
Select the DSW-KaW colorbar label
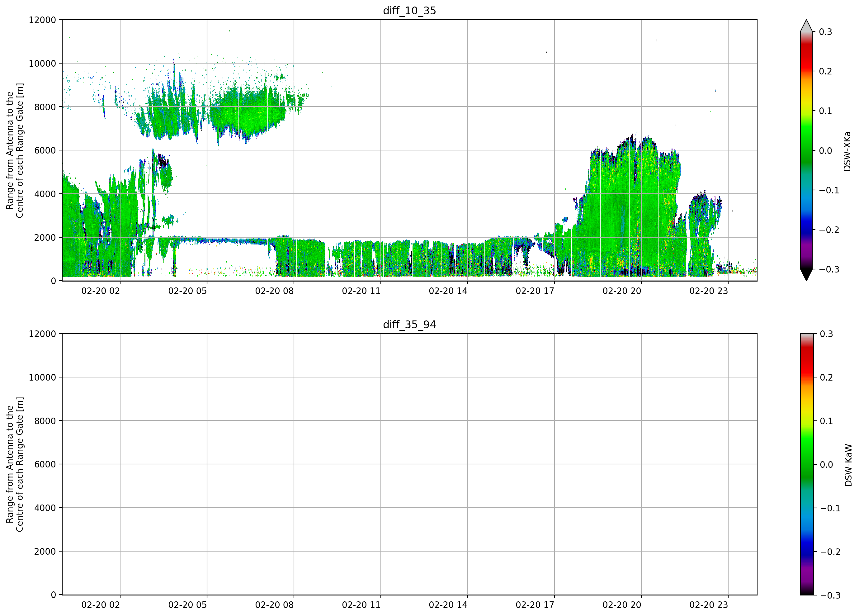pyautogui.click(x=848, y=465)
